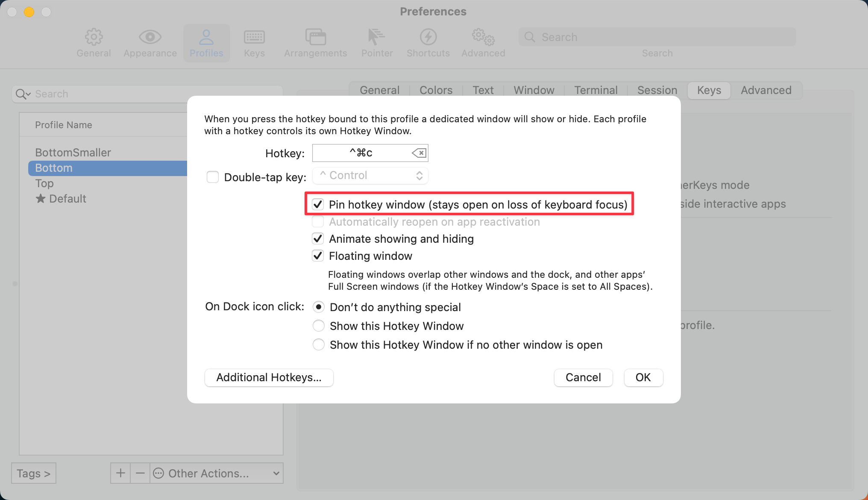
Task: Click Additional Hotkeys button
Action: pyautogui.click(x=269, y=377)
